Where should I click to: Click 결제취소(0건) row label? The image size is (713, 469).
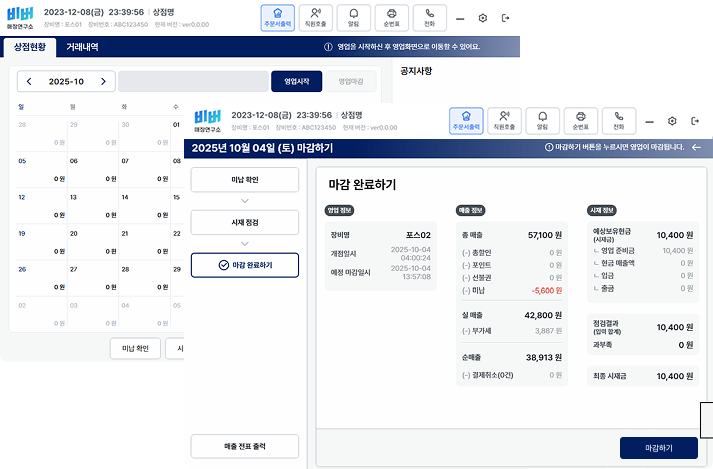pyautogui.click(x=487, y=375)
